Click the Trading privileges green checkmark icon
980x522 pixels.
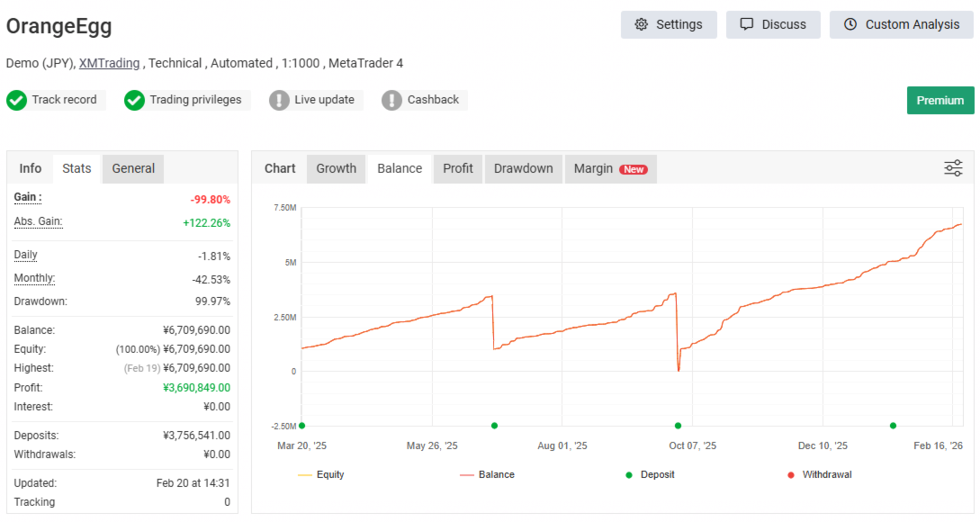[x=134, y=100]
